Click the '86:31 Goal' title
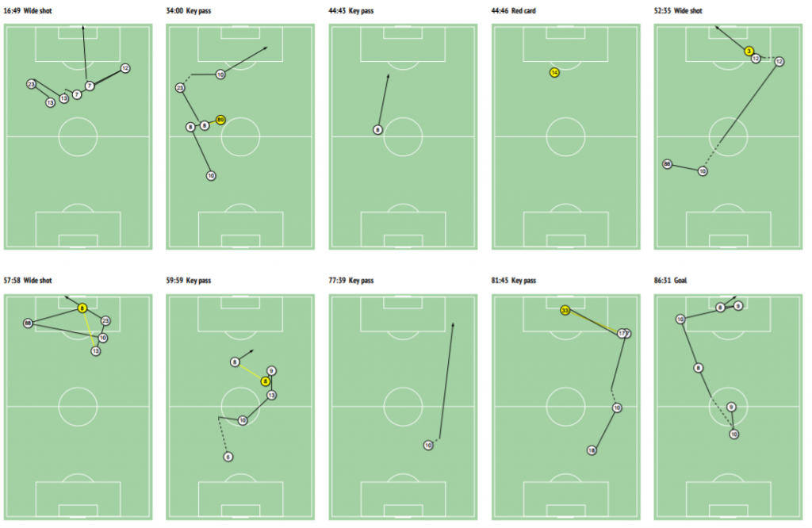 (x=670, y=280)
